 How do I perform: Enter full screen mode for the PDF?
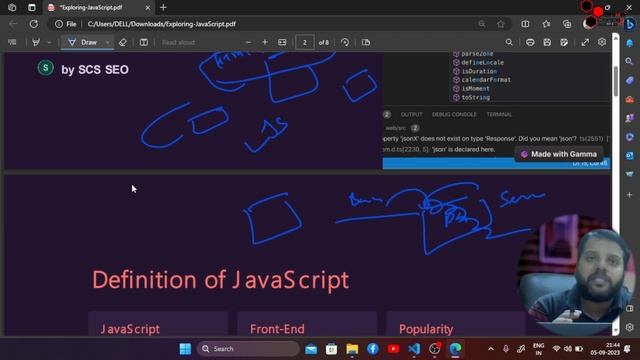coord(585,42)
